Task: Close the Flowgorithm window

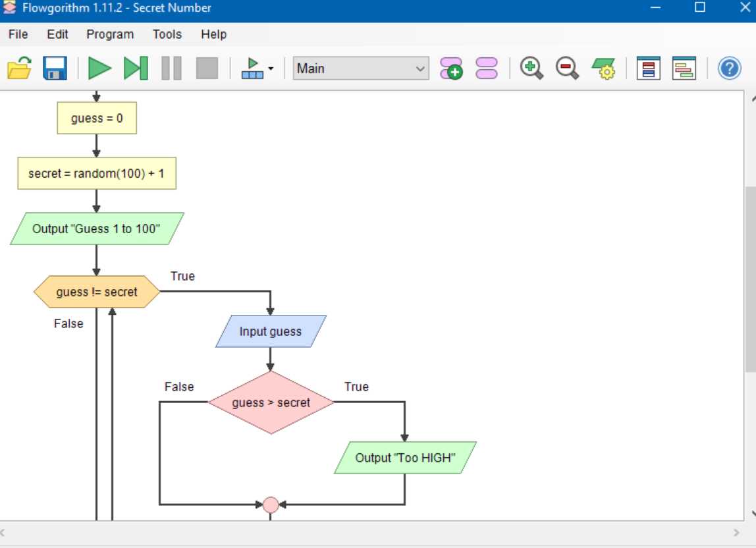Action: tap(744, 7)
